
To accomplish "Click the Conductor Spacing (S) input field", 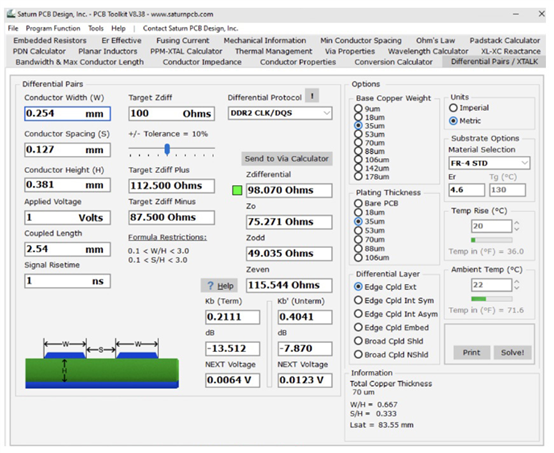I will click(67, 150).
